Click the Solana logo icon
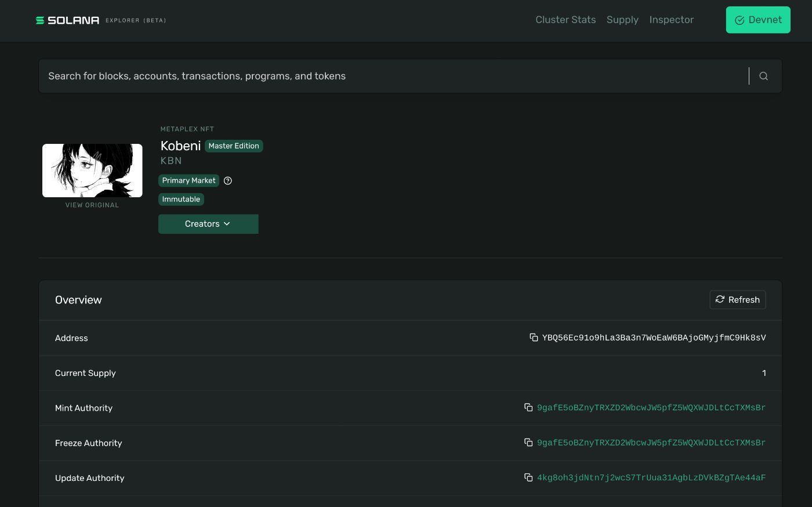Viewport: 812px width, 507px height. pyautogui.click(x=40, y=20)
